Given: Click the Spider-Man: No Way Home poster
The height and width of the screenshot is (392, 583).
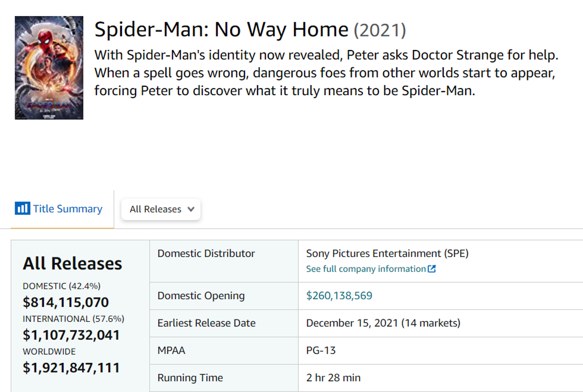Looking at the screenshot, I should point(49,68).
